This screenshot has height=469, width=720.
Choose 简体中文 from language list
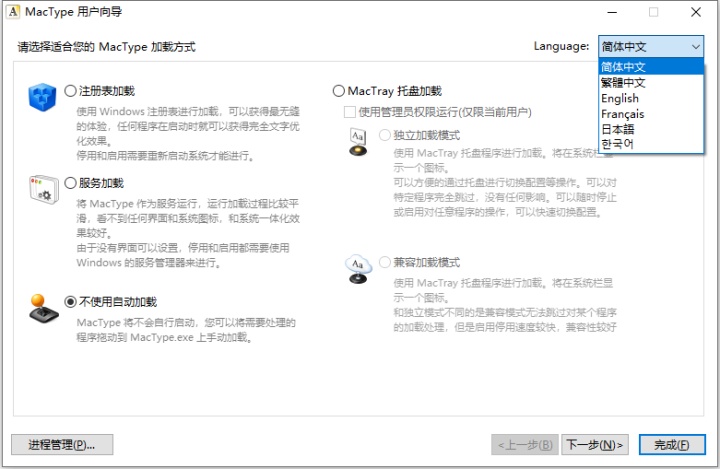click(651, 67)
